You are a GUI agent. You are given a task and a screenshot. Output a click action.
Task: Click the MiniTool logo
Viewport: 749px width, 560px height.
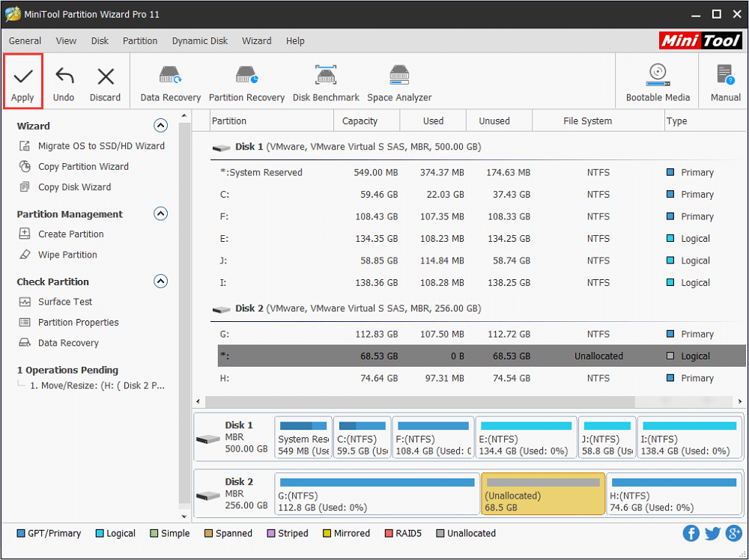tap(700, 41)
